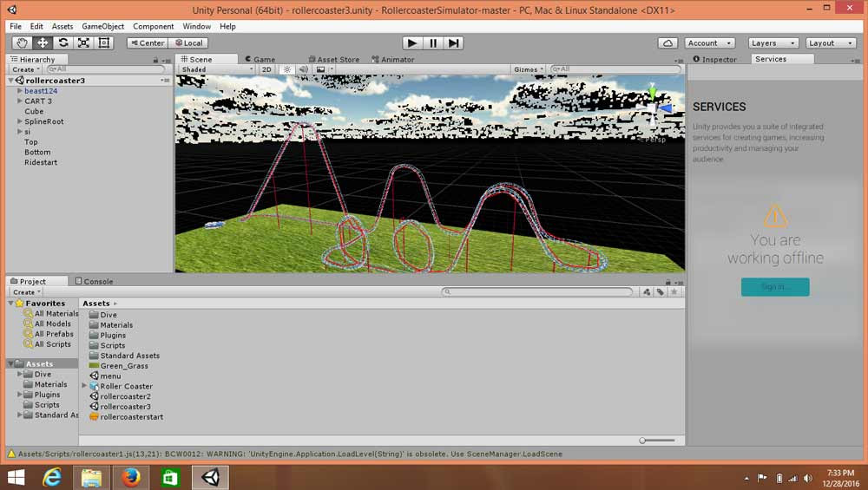Expand SplineRoot in Hierarchy
The width and height of the screenshot is (868, 490).
[20, 121]
